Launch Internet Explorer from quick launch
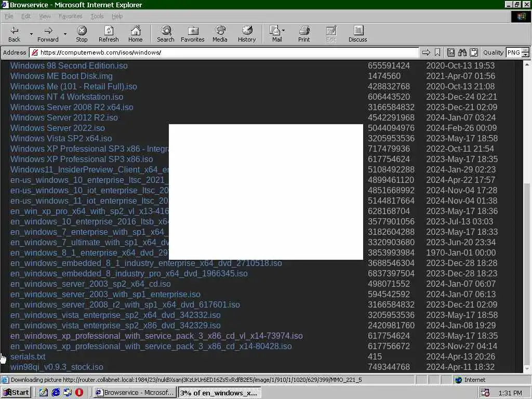Viewport: 532px width, 399px height. [x=55, y=393]
